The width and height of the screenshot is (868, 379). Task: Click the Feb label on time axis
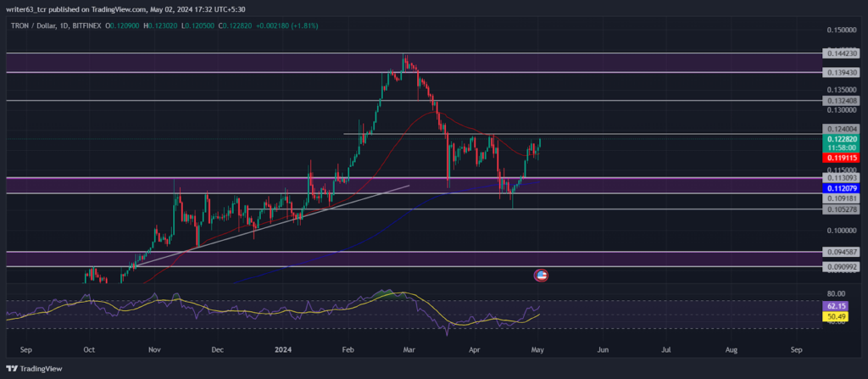point(347,350)
